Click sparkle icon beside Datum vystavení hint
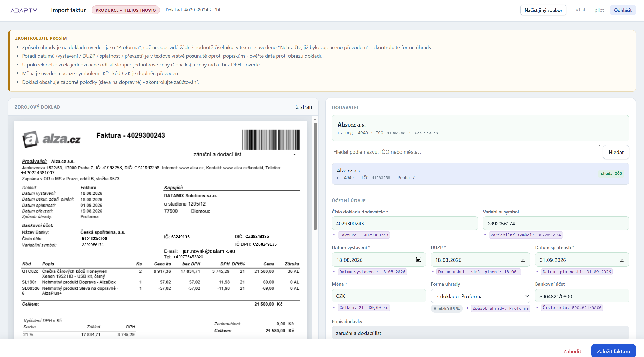 click(x=334, y=271)
